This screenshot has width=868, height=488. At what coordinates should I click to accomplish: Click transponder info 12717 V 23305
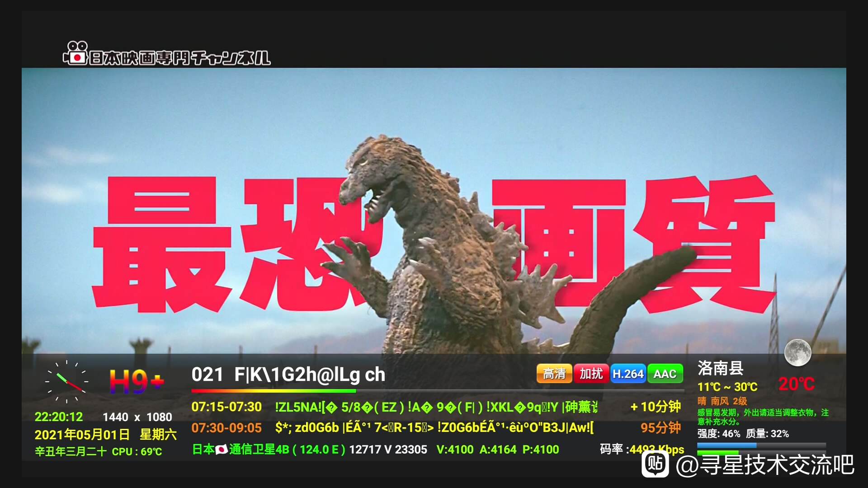388,450
